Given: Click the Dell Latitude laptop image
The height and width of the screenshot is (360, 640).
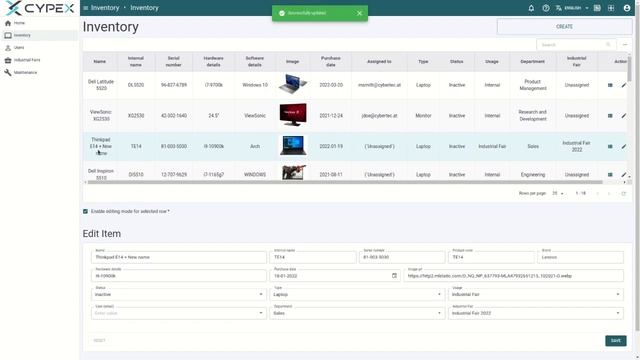Looking at the screenshot, I should (x=293, y=84).
